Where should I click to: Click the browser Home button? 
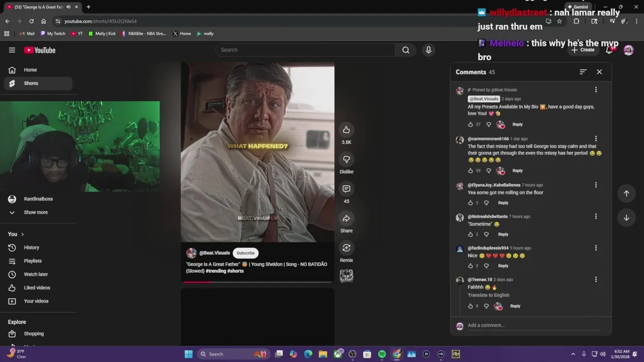(44, 21)
